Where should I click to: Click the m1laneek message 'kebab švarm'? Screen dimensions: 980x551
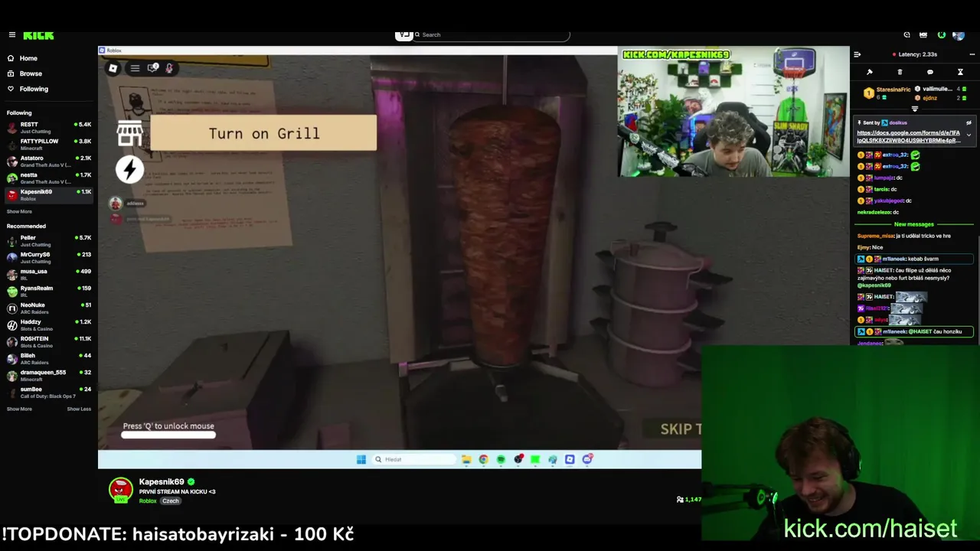(914, 259)
